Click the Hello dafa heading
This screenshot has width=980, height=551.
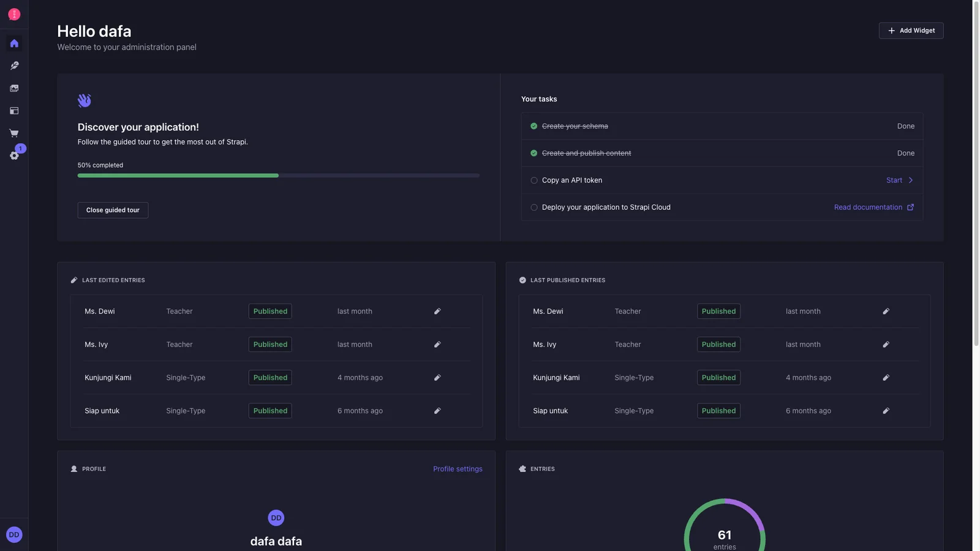[x=94, y=31]
